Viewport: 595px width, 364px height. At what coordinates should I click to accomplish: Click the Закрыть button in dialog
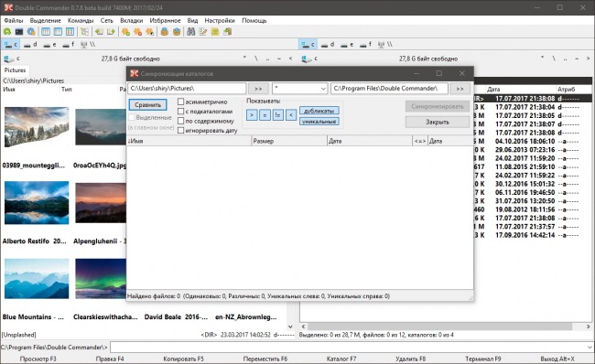point(438,122)
